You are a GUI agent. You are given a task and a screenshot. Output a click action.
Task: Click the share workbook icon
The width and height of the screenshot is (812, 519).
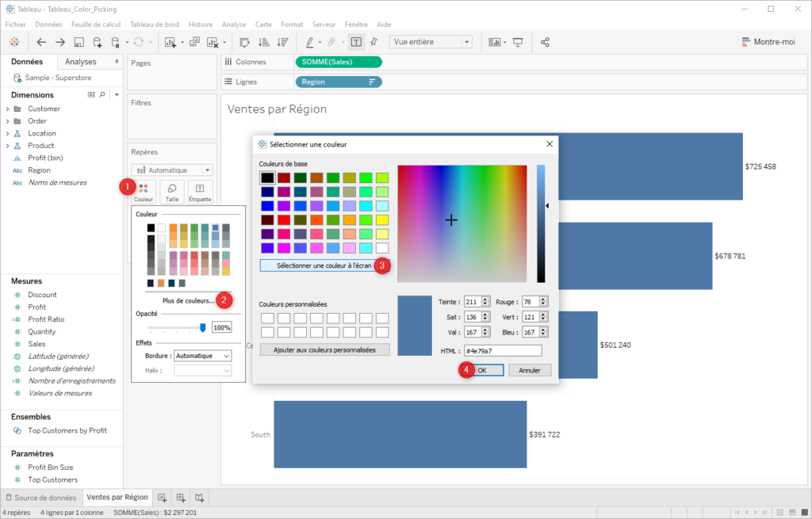[x=545, y=43]
